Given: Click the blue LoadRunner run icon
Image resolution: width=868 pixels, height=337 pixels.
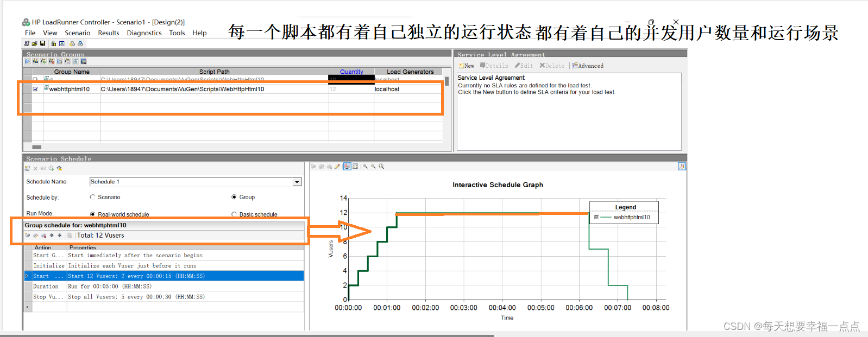Looking at the screenshot, I should [x=80, y=43].
